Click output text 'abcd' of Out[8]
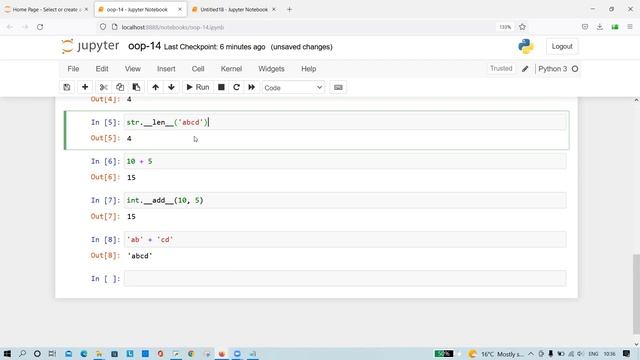This screenshot has width=640, height=360. (x=140, y=256)
